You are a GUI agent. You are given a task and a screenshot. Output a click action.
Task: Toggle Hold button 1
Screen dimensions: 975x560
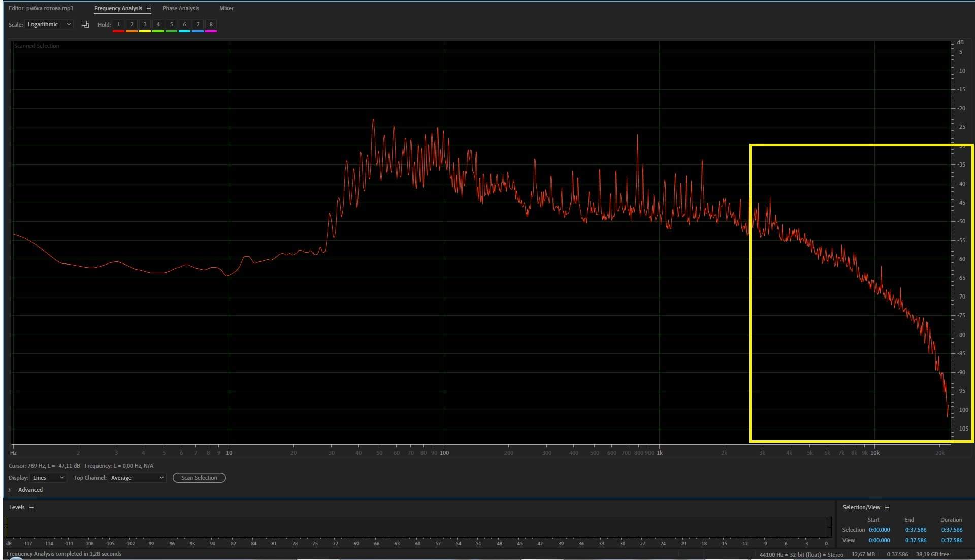click(x=118, y=24)
